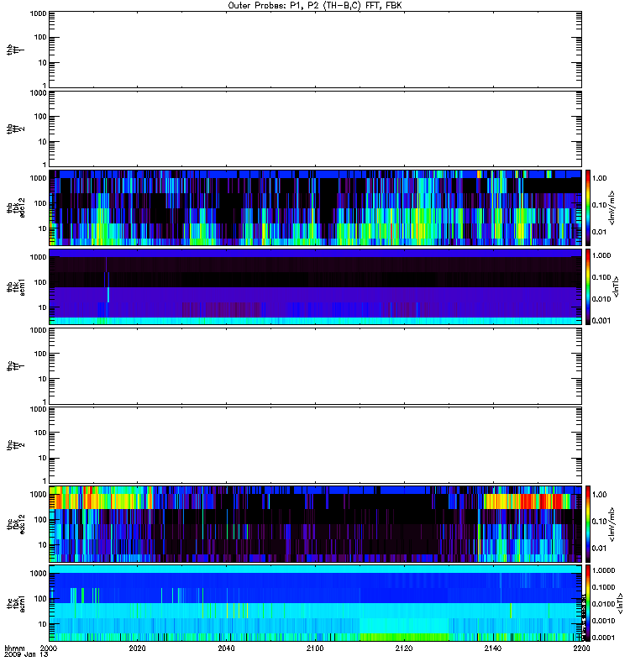Click the "thc fbk scm1" y-axis title
630x672 pixels.
click(x=15, y=603)
